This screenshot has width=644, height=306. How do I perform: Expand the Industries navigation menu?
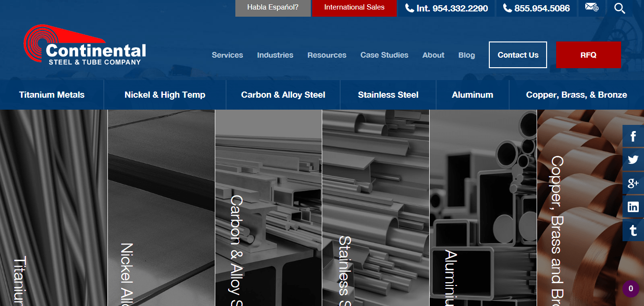275,55
